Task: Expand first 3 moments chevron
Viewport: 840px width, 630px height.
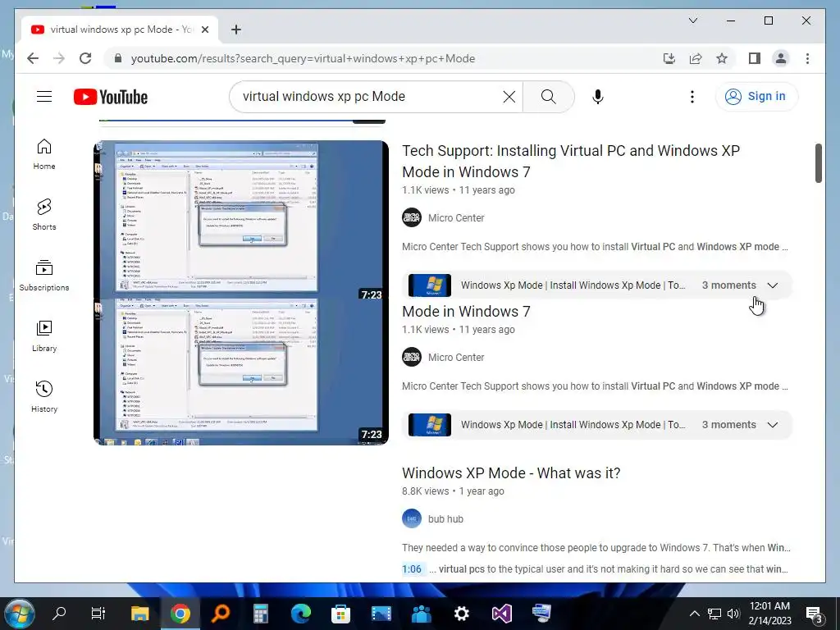Action: 772,285
